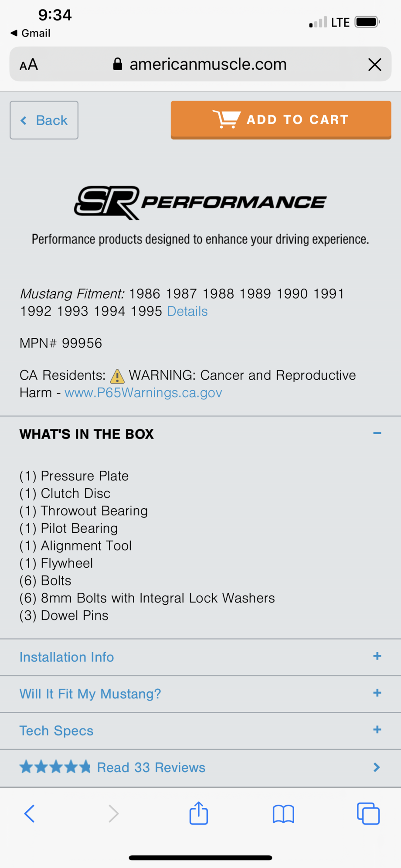
Task: Tap the five-star rating stars
Action: coord(55,767)
